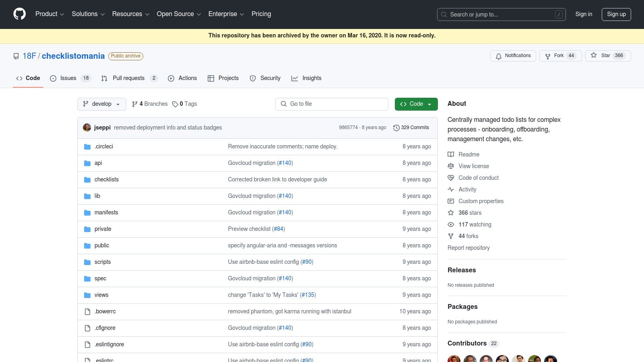The height and width of the screenshot is (362, 644).
Task: Click the Star icon
Action: click(x=594, y=56)
